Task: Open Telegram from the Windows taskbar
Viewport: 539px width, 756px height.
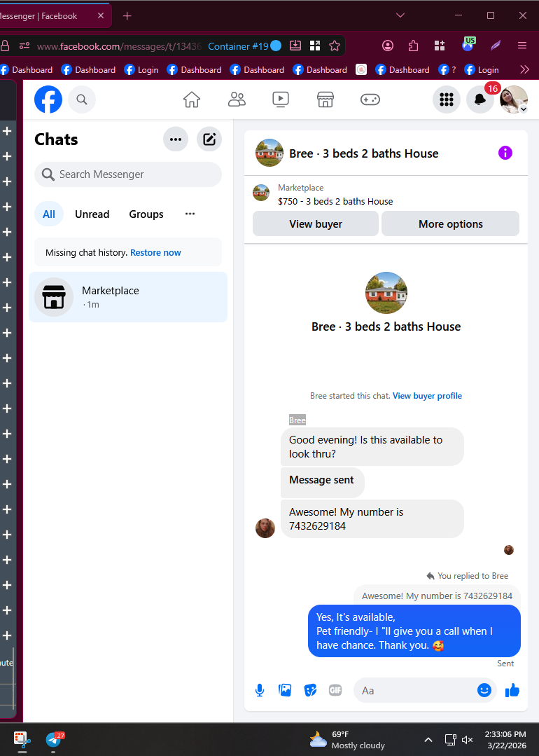Action: tap(54, 739)
